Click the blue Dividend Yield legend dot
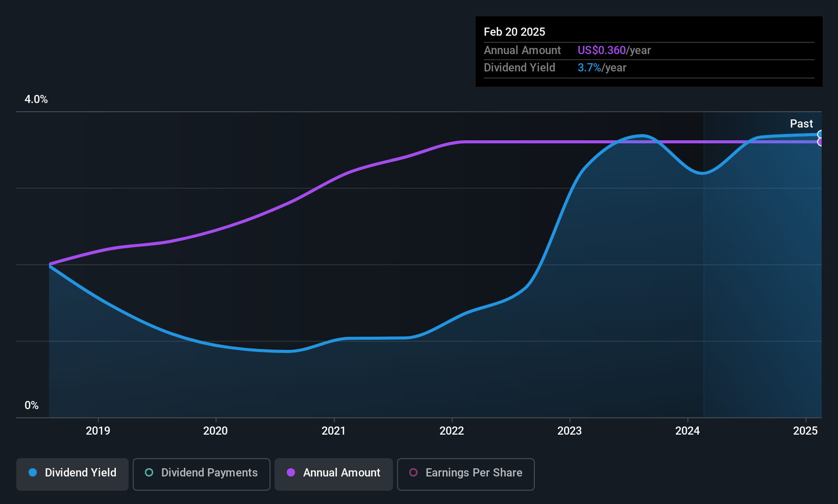Screen dimensions: 838x504 click(x=33, y=472)
